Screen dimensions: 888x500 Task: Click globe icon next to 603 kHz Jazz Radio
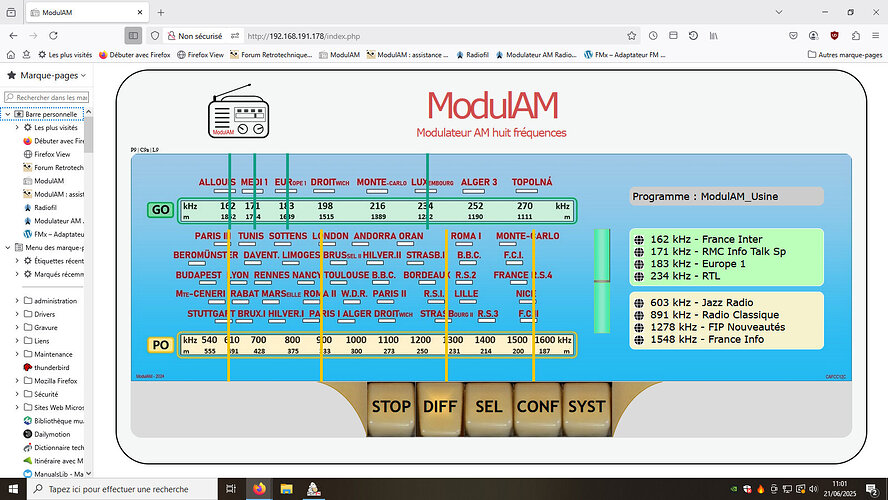[639, 303]
